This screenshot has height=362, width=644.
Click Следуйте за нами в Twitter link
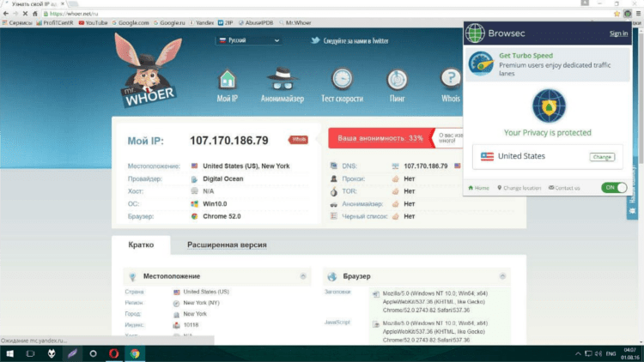point(355,40)
